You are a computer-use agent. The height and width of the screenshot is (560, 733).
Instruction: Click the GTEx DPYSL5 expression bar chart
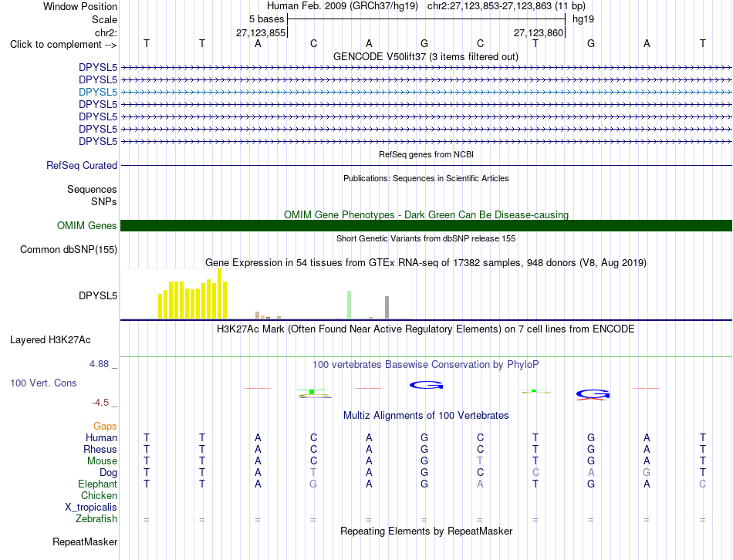[x=266, y=294]
